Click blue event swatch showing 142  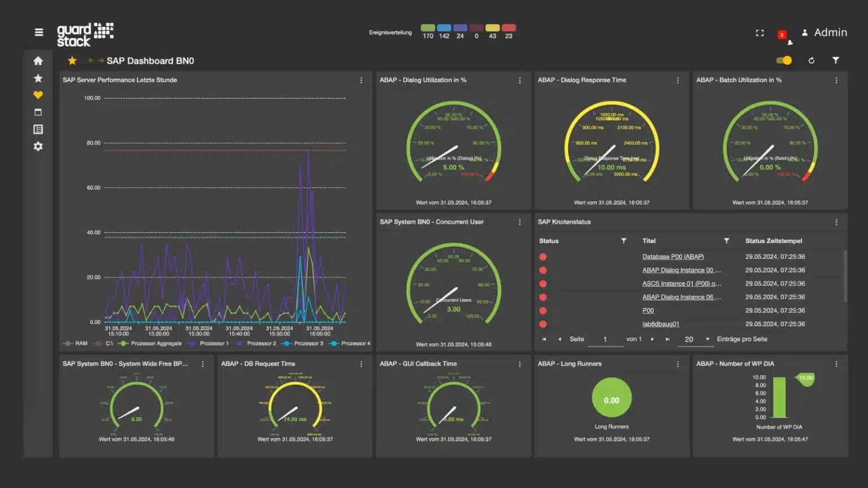444,28
